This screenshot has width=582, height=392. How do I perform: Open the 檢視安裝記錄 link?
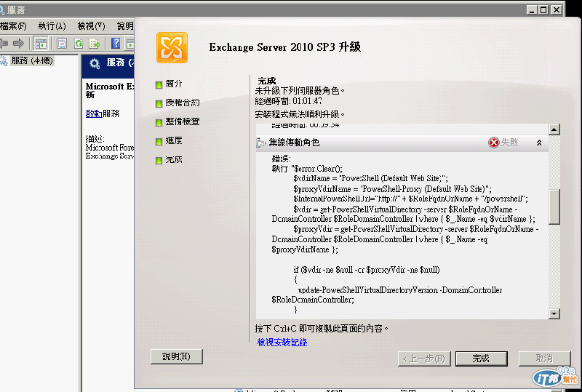282,343
